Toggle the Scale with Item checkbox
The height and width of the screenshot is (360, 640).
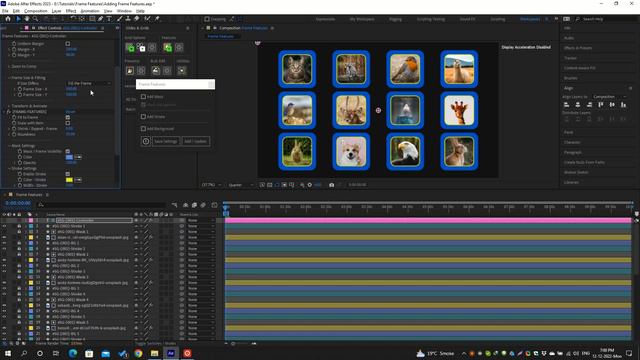pos(68,123)
